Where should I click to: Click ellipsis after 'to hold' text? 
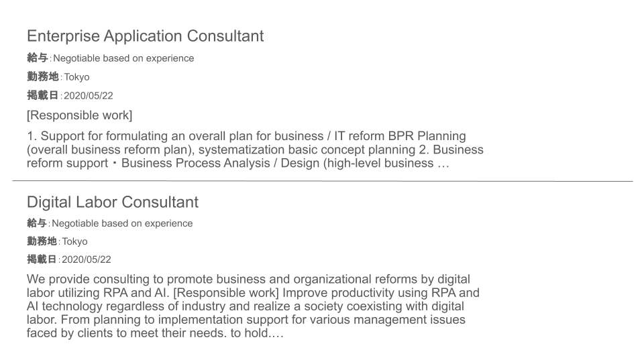click(x=276, y=333)
